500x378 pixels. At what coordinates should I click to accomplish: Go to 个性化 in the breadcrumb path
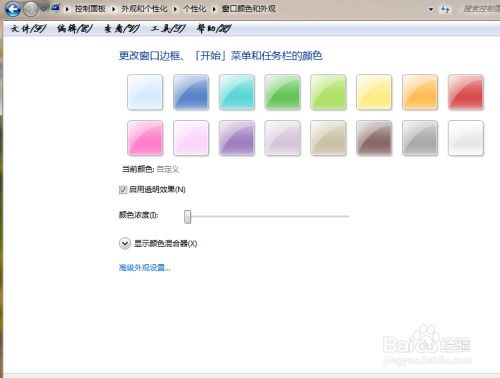tap(195, 9)
